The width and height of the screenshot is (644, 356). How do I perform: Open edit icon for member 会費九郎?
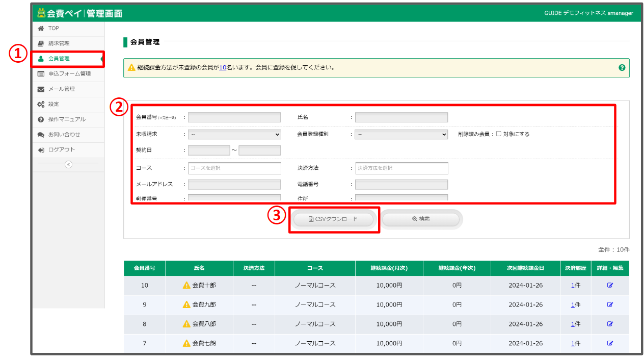tap(610, 304)
